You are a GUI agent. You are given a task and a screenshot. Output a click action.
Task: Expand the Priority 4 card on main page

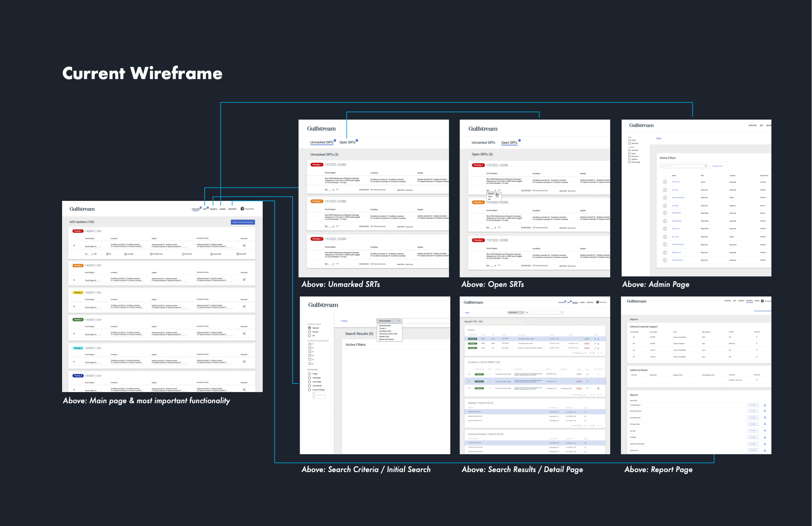[74, 334]
